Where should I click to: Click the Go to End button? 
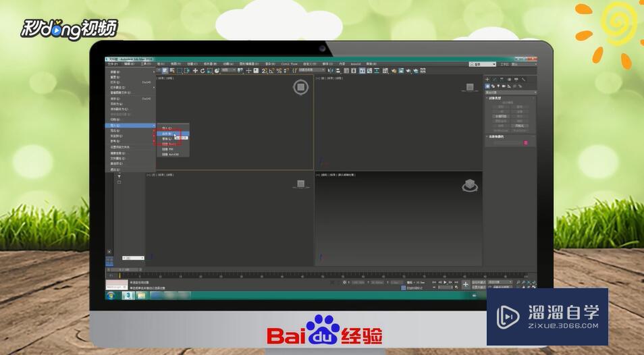(x=456, y=282)
